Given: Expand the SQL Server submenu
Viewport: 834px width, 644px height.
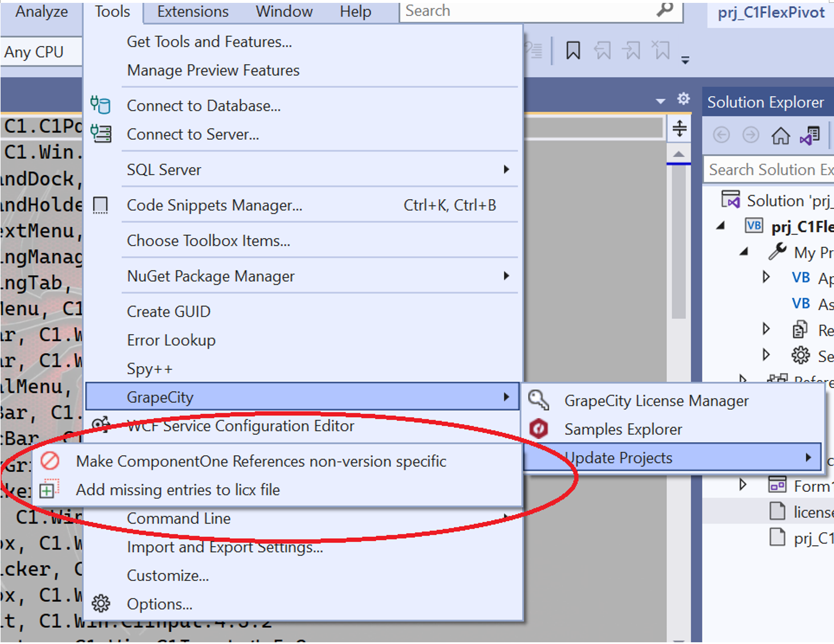Looking at the screenshot, I should [304, 170].
